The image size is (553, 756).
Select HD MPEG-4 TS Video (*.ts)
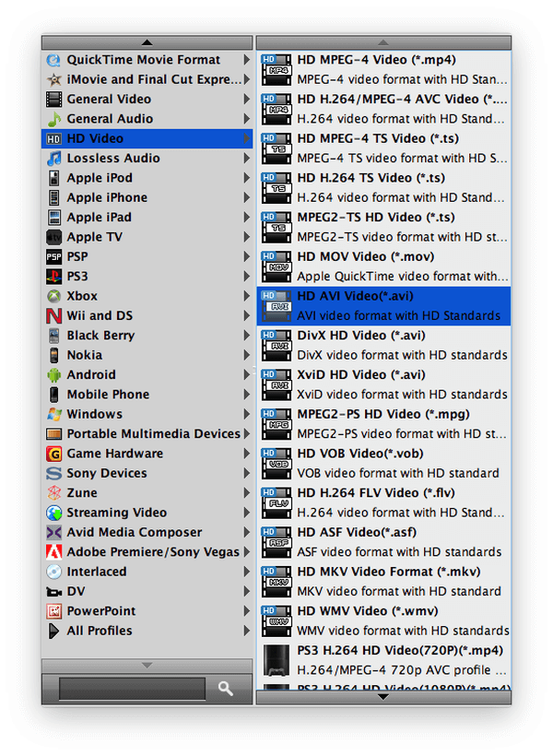[383, 149]
